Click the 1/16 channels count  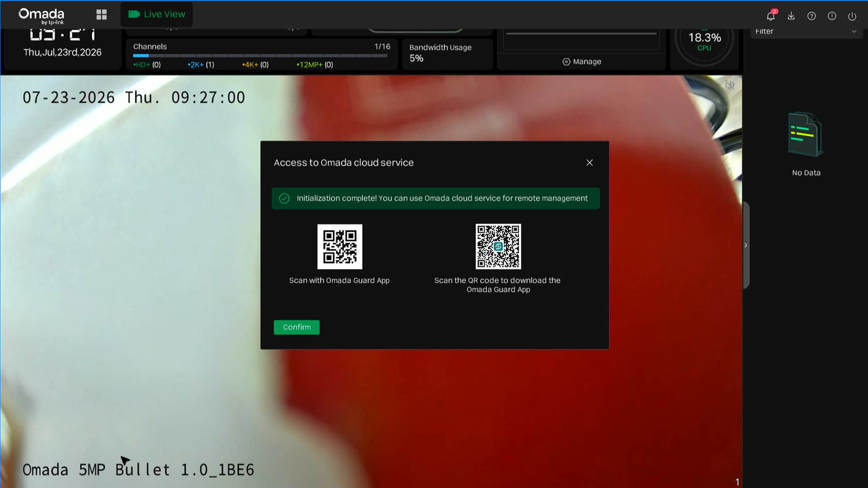382,46
